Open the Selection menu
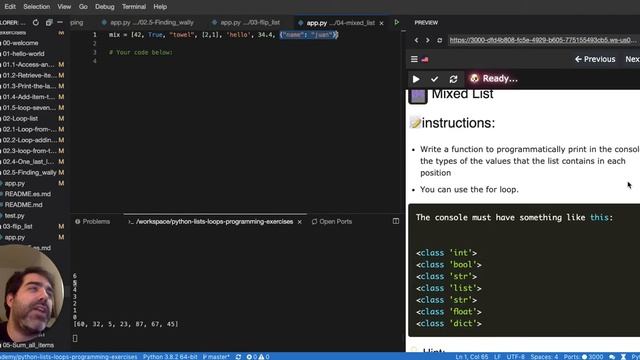 pyautogui.click(x=37, y=7)
